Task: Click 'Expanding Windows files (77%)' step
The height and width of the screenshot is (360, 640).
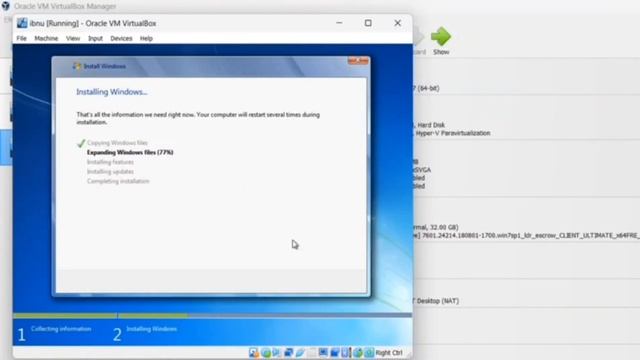Action: [x=130, y=152]
